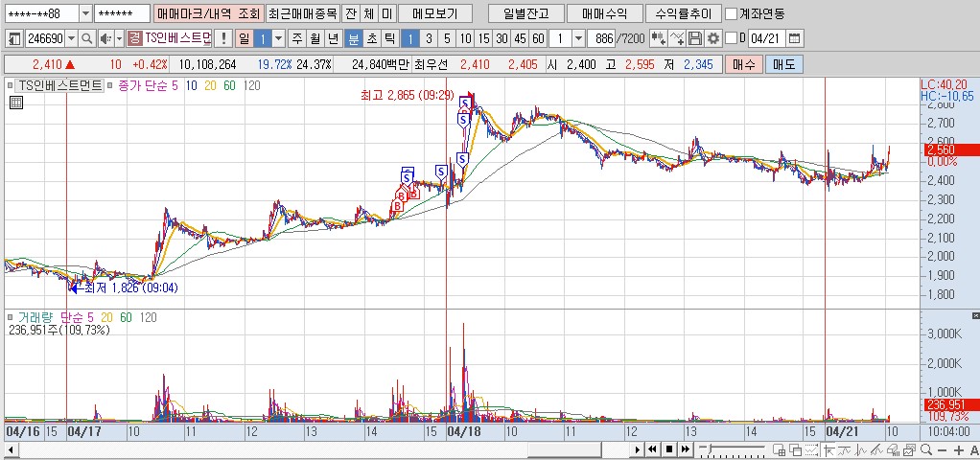Click the grid table icon under chart title
980x460 pixels.
16,103
